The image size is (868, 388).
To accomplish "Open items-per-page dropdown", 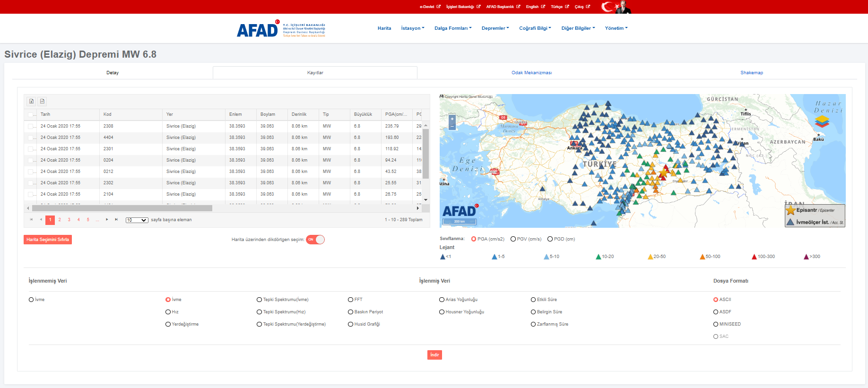I will 137,220.
